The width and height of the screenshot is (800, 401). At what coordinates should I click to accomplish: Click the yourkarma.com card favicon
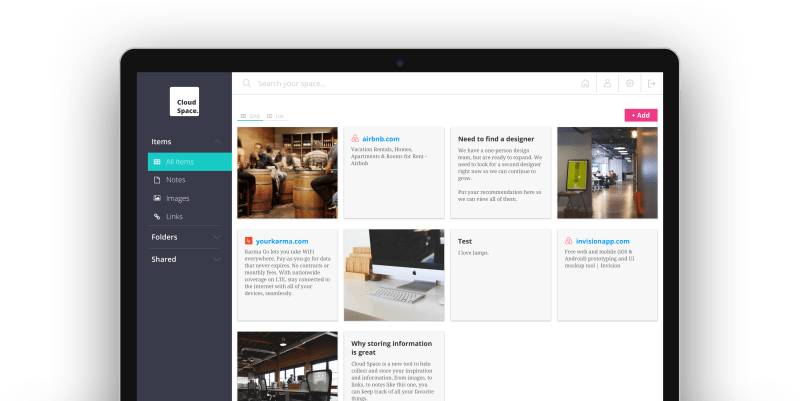(248, 241)
